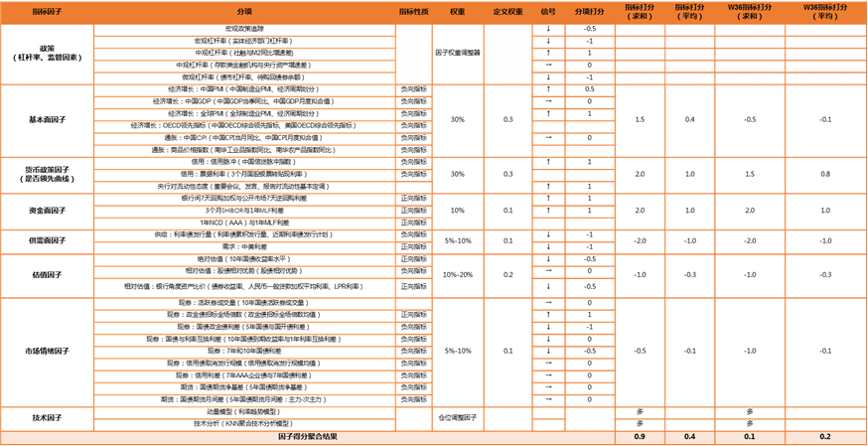This screenshot has height=446, width=868.
Task: Click the 市场情绪因子 cell
Action: pyautogui.click(x=47, y=352)
